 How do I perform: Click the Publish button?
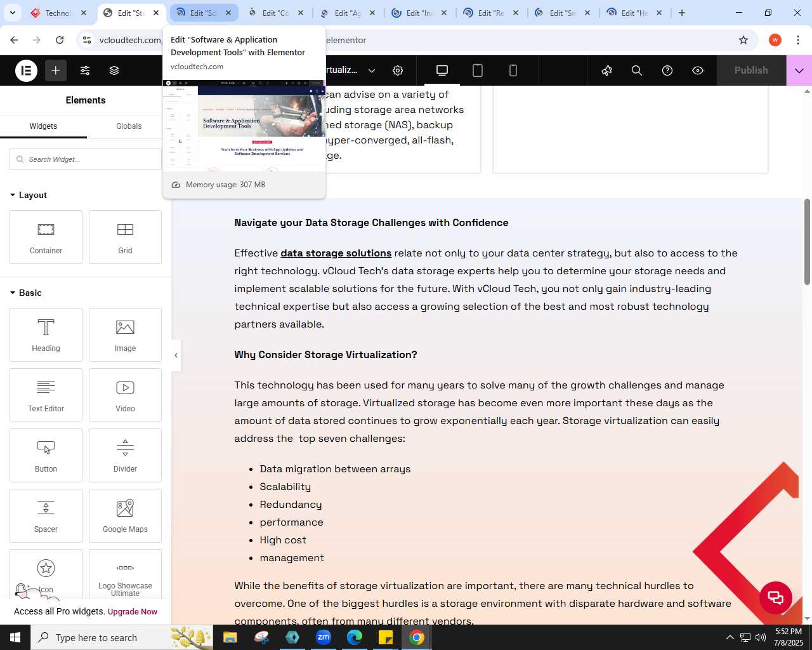coord(751,70)
